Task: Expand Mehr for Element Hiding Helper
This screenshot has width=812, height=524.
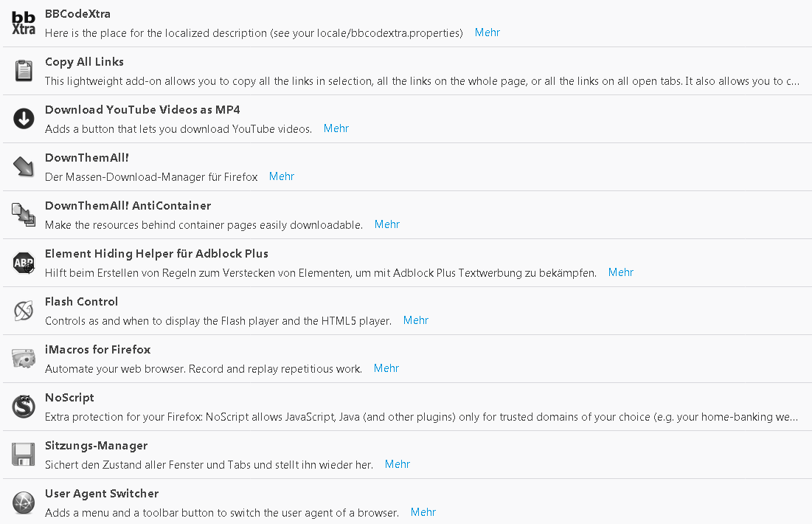Action: [621, 272]
